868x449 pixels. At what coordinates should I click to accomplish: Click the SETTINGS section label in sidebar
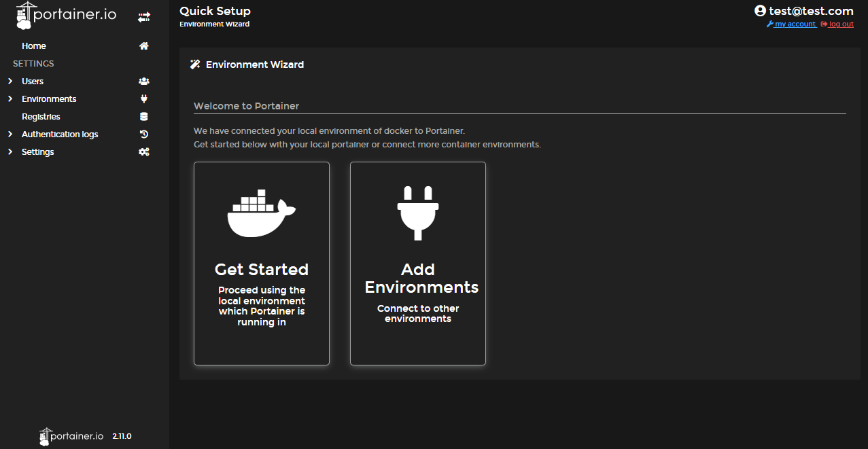(33, 64)
